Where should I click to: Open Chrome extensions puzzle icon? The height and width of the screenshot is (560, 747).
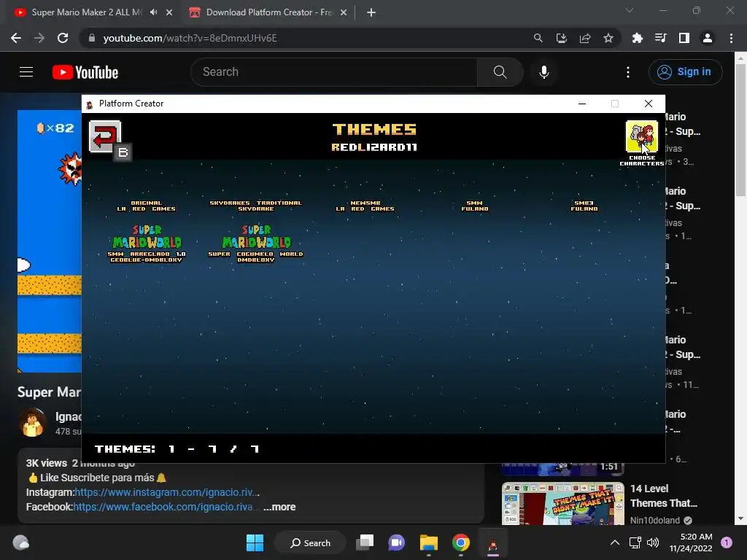click(638, 38)
